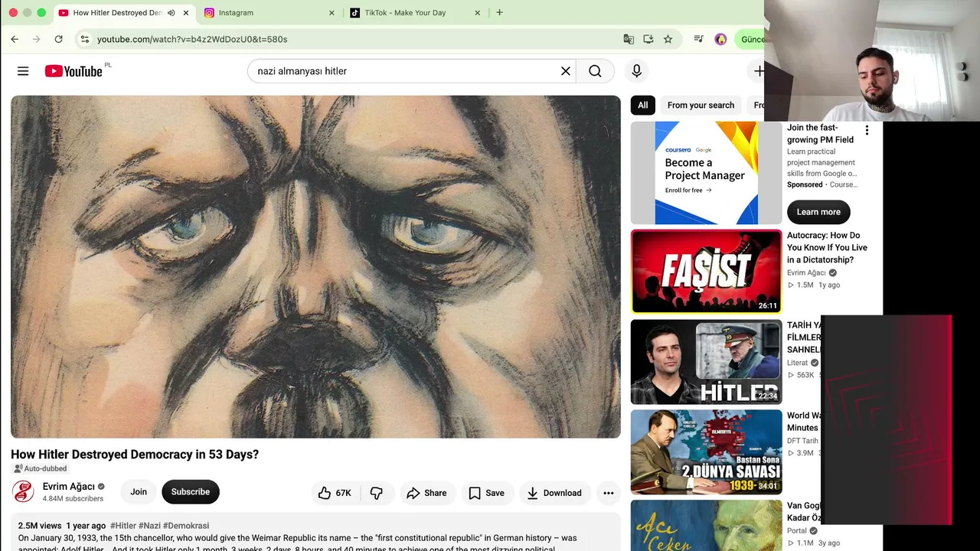Select the All filter chip
The width and height of the screenshot is (980, 551).
point(643,106)
